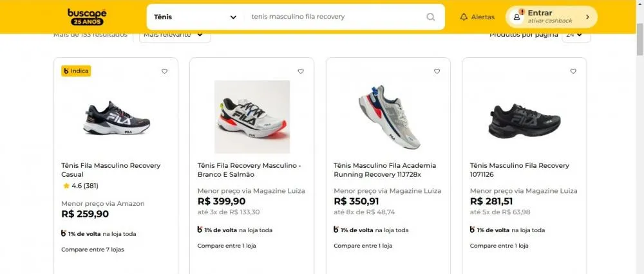Viewport: 644px width, 274px height.
Task: Expand the Mais relevante sort dropdown
Action: 175,35
